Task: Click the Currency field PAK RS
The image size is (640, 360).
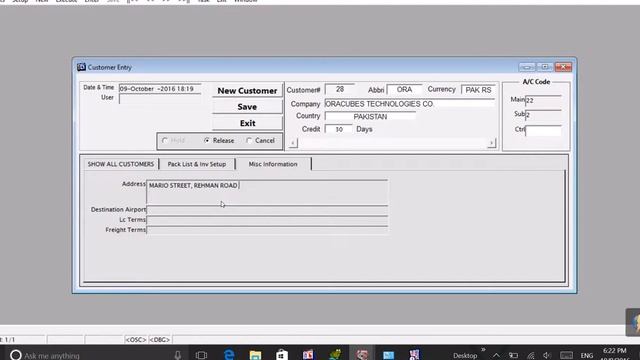Action: tap(478, 90)
